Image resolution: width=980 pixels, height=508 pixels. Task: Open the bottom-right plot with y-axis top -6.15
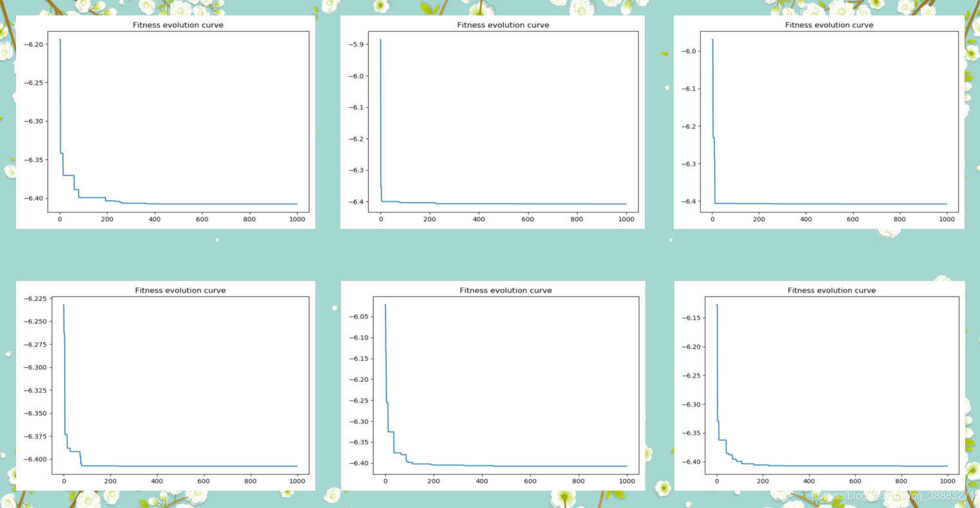(820, 386)
